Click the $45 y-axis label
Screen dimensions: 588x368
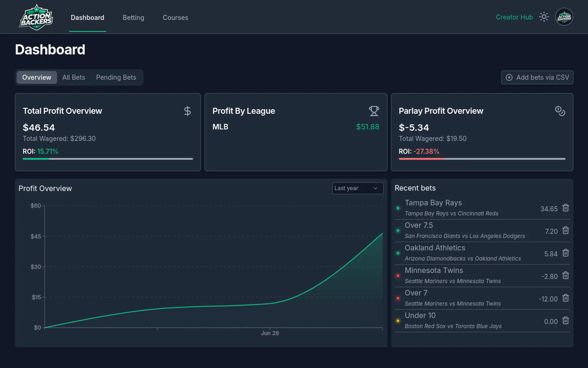[36, 236]
